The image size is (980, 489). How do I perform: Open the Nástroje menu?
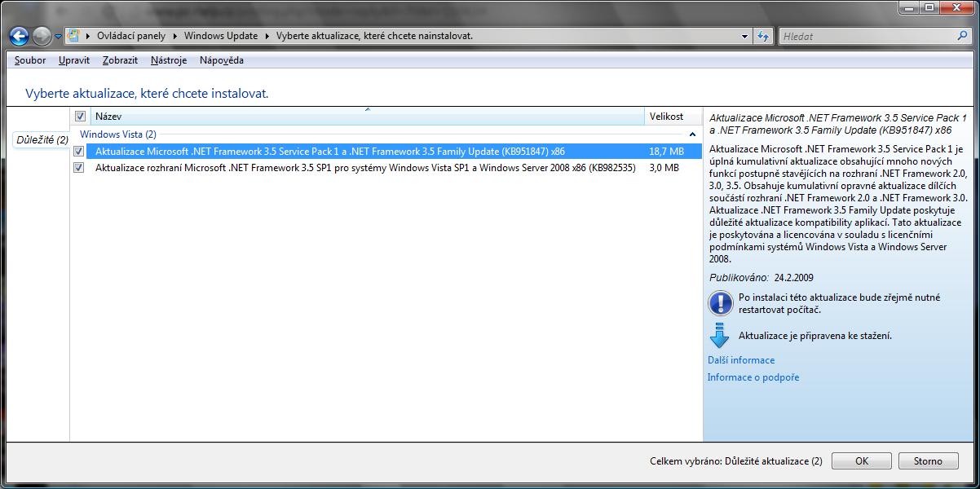point(169,60)
